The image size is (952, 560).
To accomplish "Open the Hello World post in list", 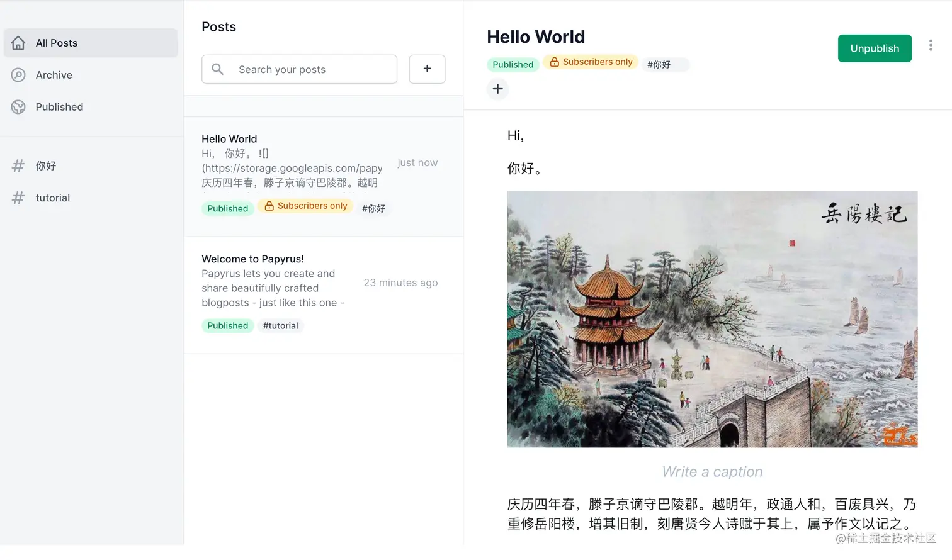I will tap(324, 177).
